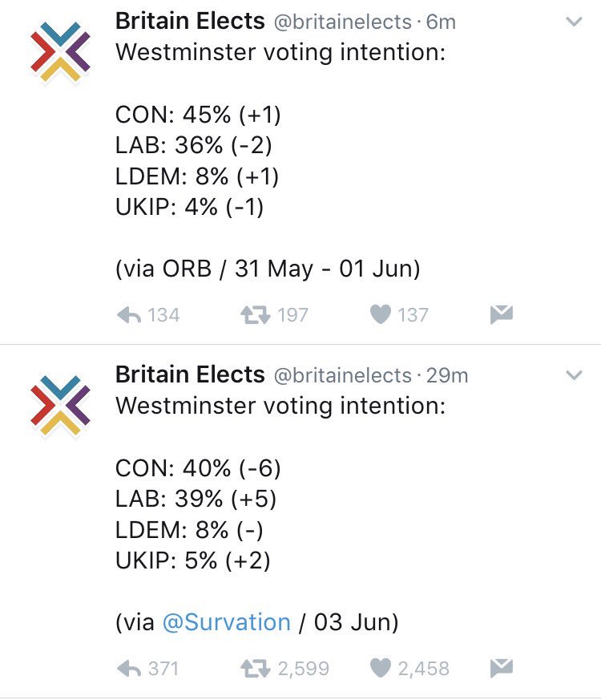
Task: Retweet the Survation poll tweet
Action: point(255,668)
